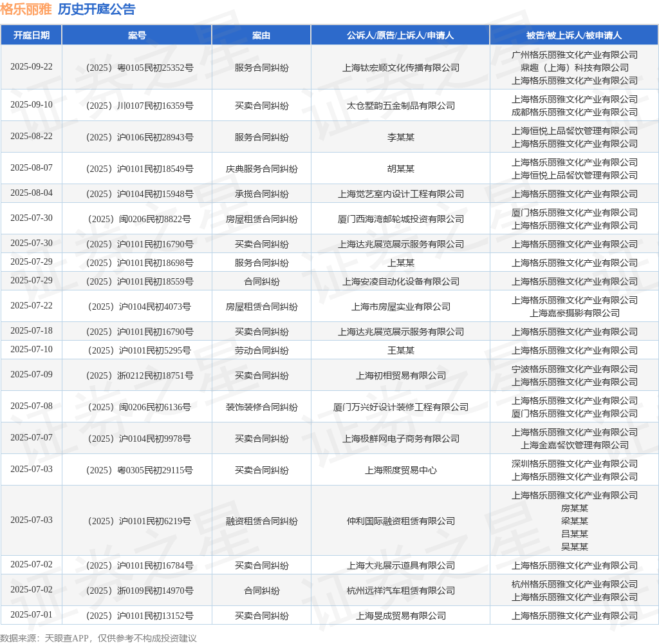Click plaintiff 上海安凌自动化设备有限公司
This screenshot has width=659, height=644.
pyautogui.click(x=400, y=281)
